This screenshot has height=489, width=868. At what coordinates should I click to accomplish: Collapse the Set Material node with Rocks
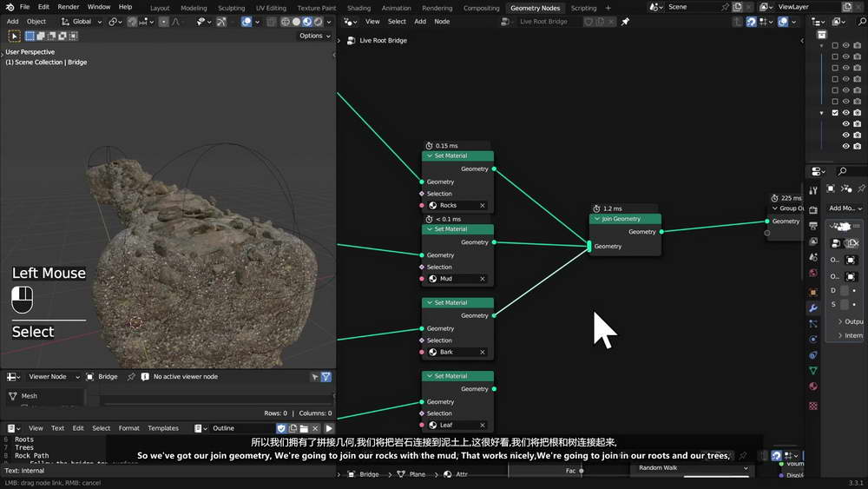(x=430, y=155)
